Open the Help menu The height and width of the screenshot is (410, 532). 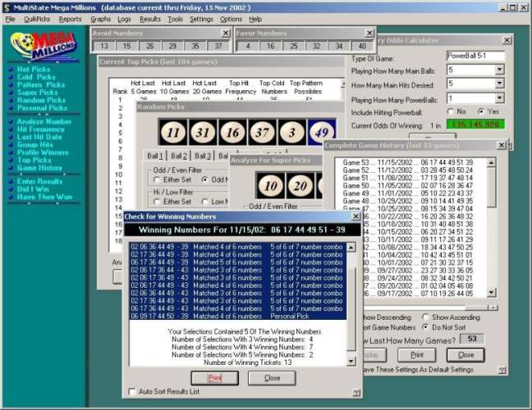pyautogui.click(x=255, y=20)
